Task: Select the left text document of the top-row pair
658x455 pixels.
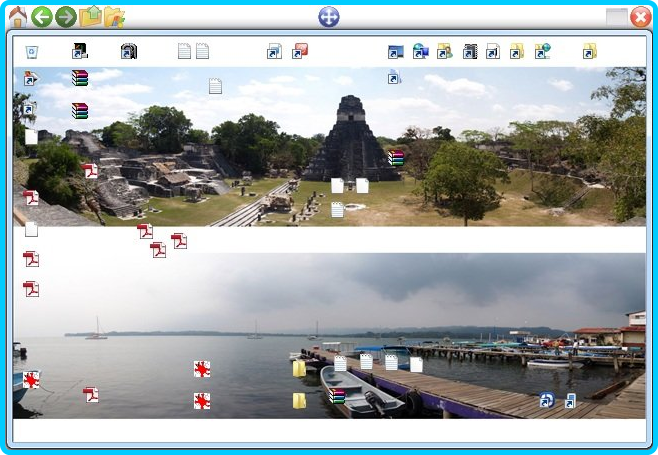Action: point(184,51)
